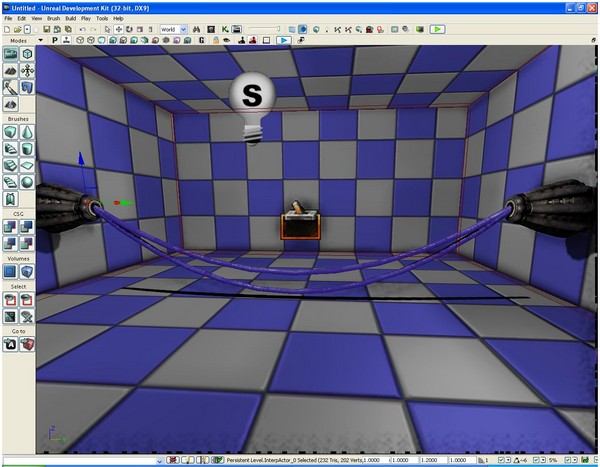Select Cone brush builder
Image resolution: width=600 pixels, height=467 pixels.
pyautogui.click(x=27, y=132)
